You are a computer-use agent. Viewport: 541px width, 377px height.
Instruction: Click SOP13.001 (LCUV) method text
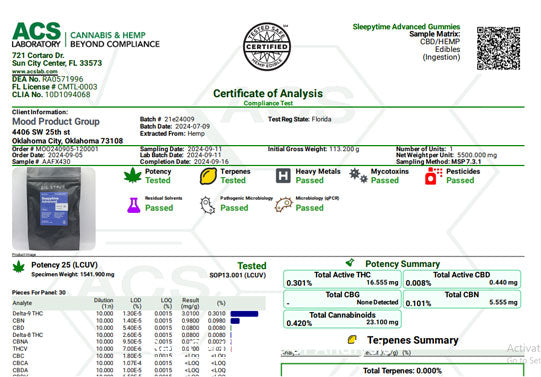pyautogui.click(x=237, y=275)
